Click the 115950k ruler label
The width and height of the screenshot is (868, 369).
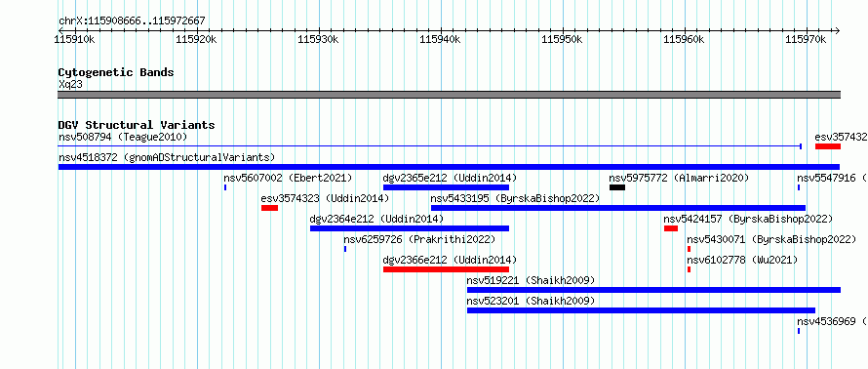click(562, 39)
